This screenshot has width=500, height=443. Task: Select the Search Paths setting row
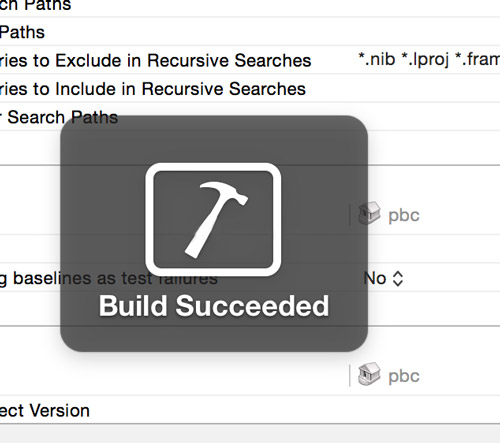[250, 117]
